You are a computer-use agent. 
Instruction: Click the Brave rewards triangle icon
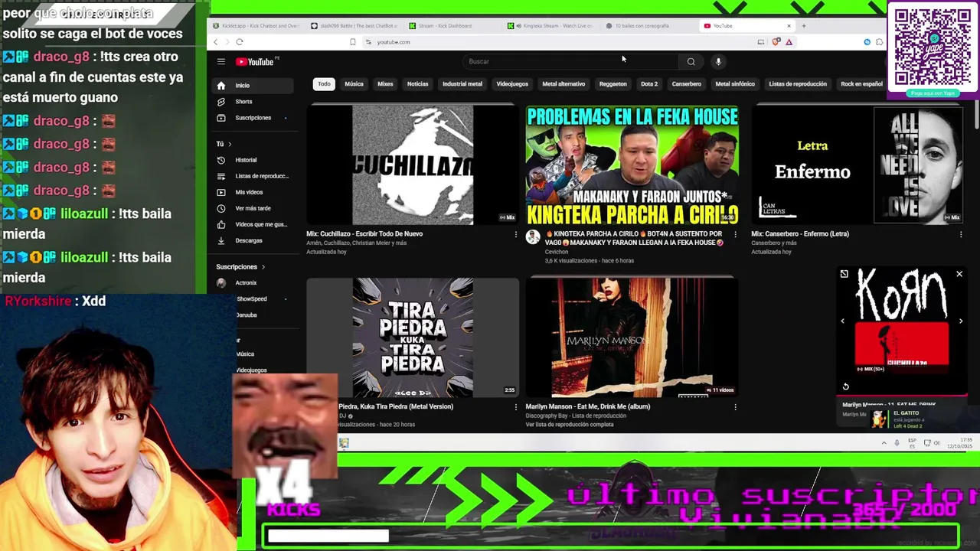[x=789, y=42]
